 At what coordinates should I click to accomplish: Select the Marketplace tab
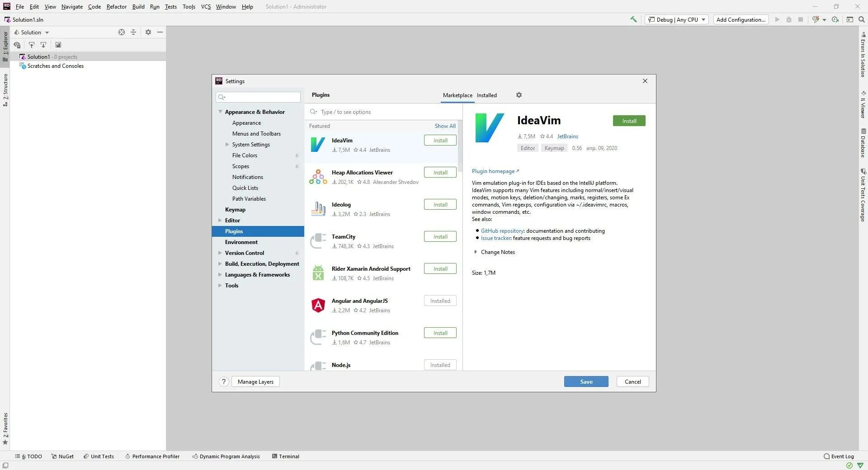point(458,95)
